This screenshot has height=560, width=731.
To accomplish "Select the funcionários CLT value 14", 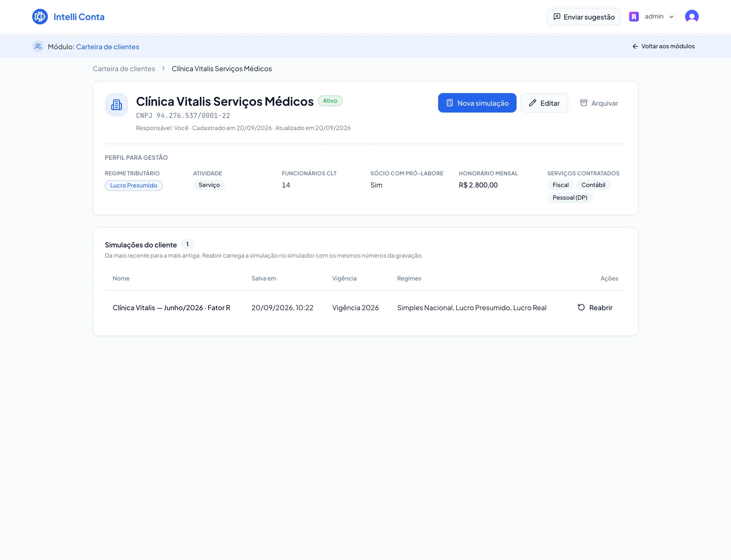I will click(x=286, y=185).
